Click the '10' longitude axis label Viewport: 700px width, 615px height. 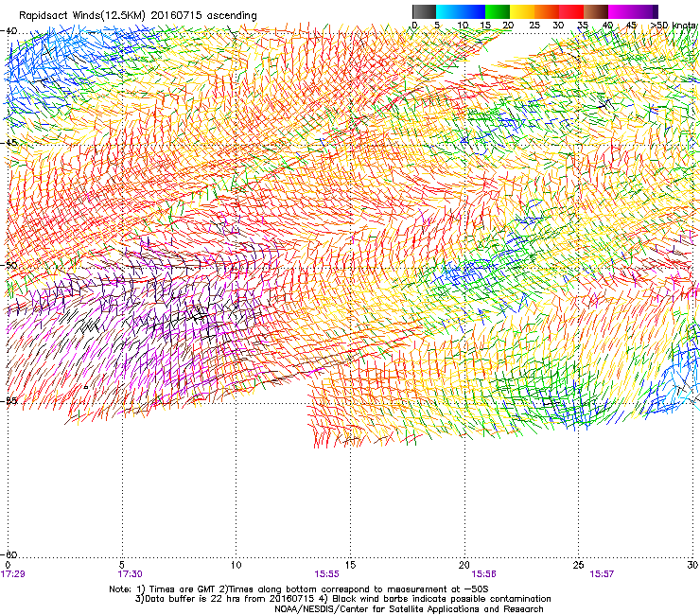(236, 565)
